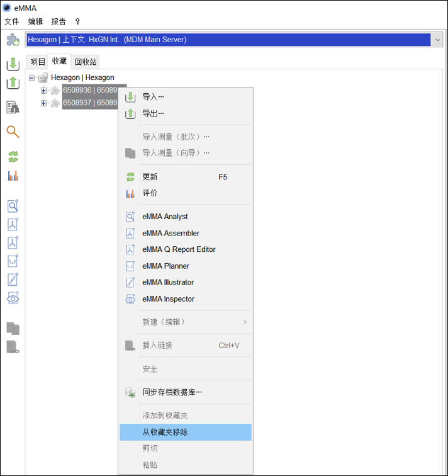
Task: Click refresh icon beside 更新 in context menu
Action: [x=130, y=177]
